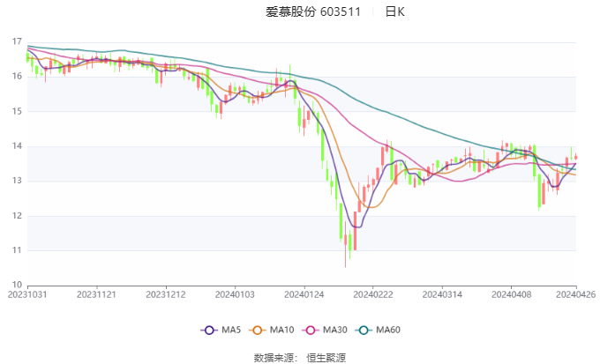Click the 20231031 date on the x-axis
This screenshot has height=364, width=600.
27,294
